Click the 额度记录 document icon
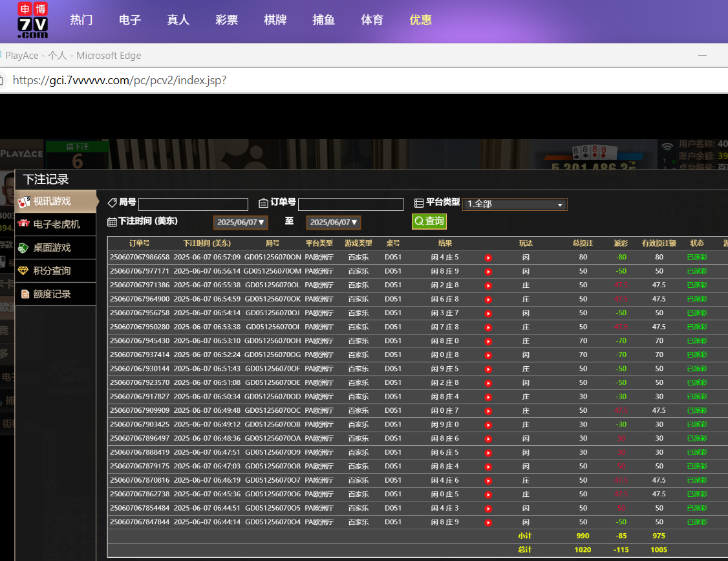Screen dimensions: 728x561 pyautogui.click(x=25, y=294)
